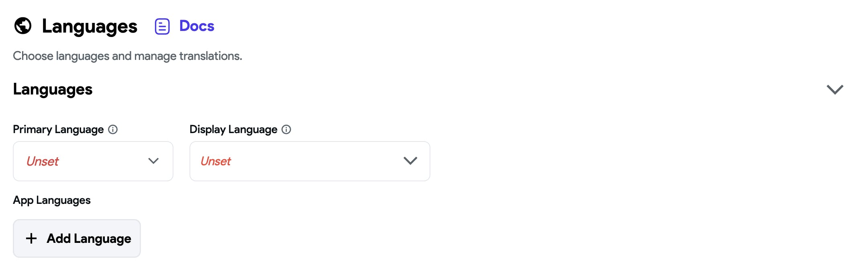Screen dimensions: 868x271
Task: Click the Display Language info icon
Action: pyautogui.click(x=286, y=129)
